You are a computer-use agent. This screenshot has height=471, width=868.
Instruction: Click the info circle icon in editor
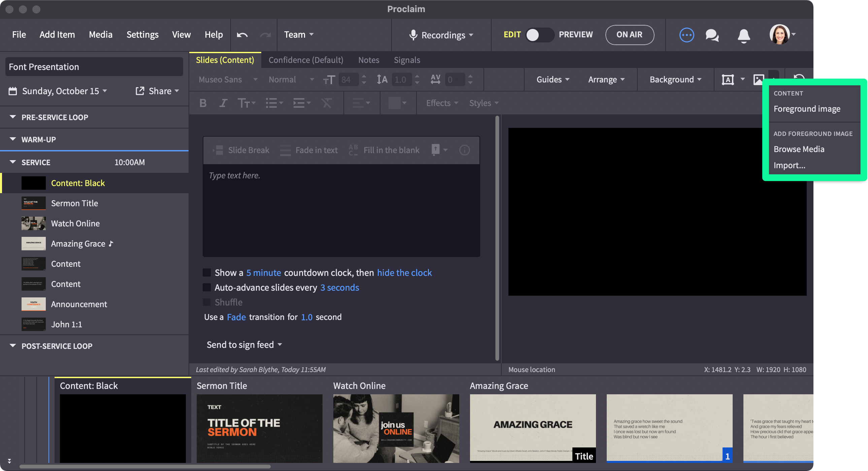464,150
